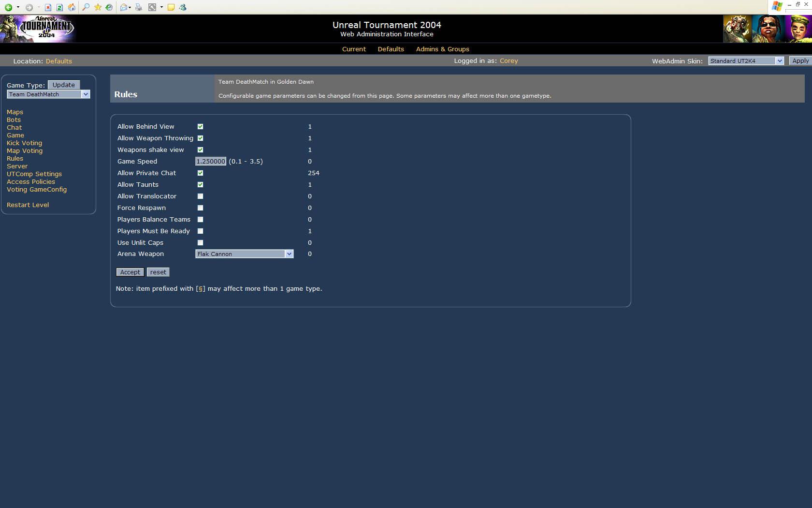Open Maps in the sidebar menu

point(15,112)
